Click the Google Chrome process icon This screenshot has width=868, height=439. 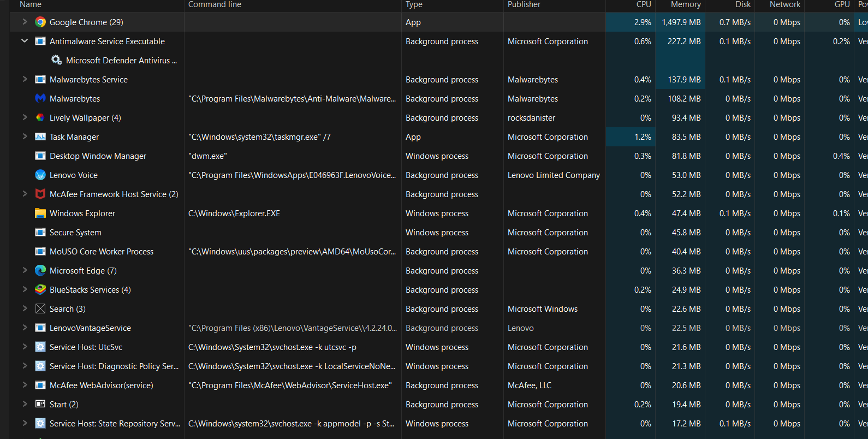pyautogui.click(x=40, y=22)
